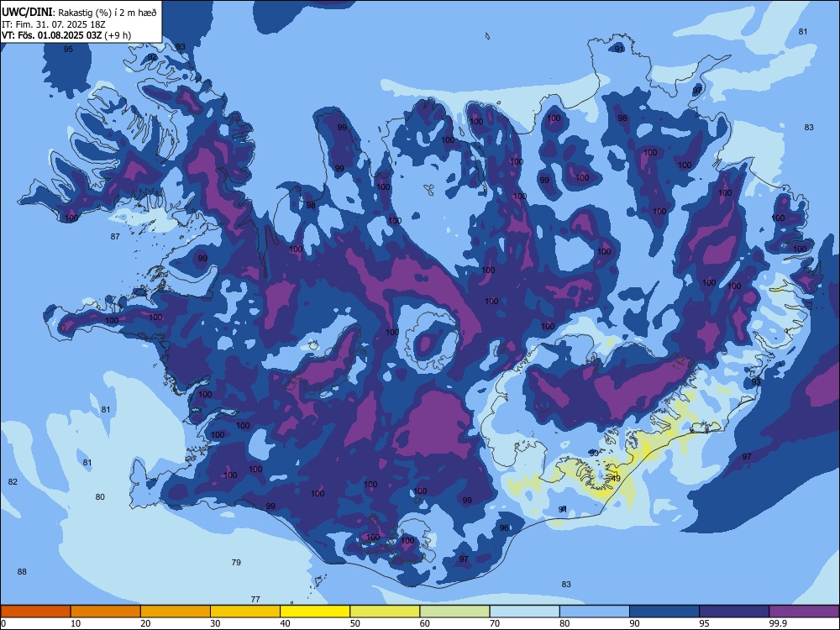The height and width of the screenshot is (630, 840).
Task: Click the orange 10–20 legend swatch
Action: click(106, 612)
